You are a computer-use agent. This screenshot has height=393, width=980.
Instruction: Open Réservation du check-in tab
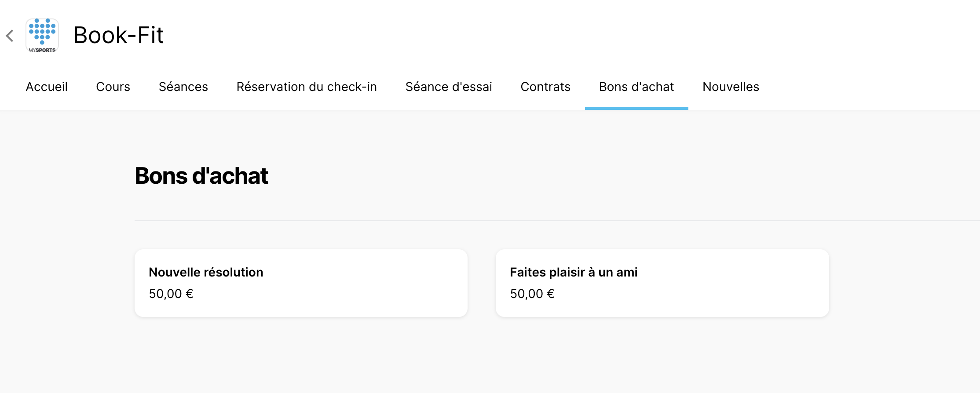(x=307, y=87)
